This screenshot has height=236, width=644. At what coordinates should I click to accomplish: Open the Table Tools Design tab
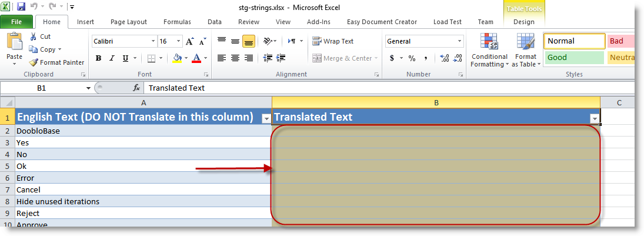523,22
